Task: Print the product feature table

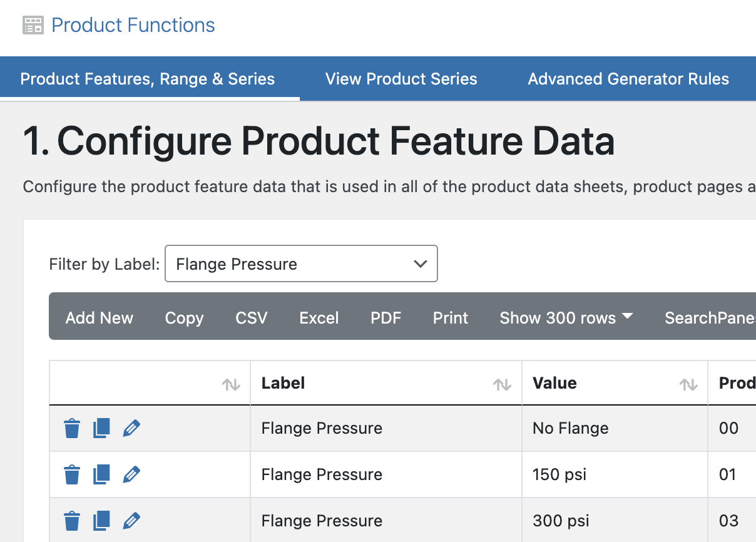Action: (x=450, y=317)
